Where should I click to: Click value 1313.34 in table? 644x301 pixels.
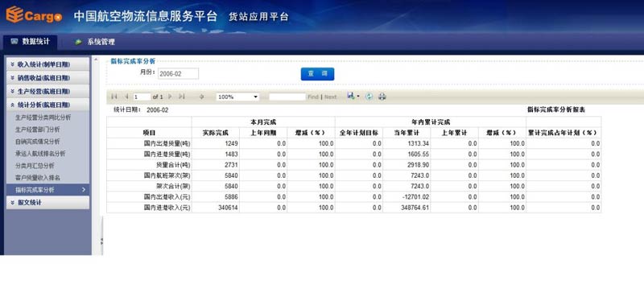click(419, 144)
